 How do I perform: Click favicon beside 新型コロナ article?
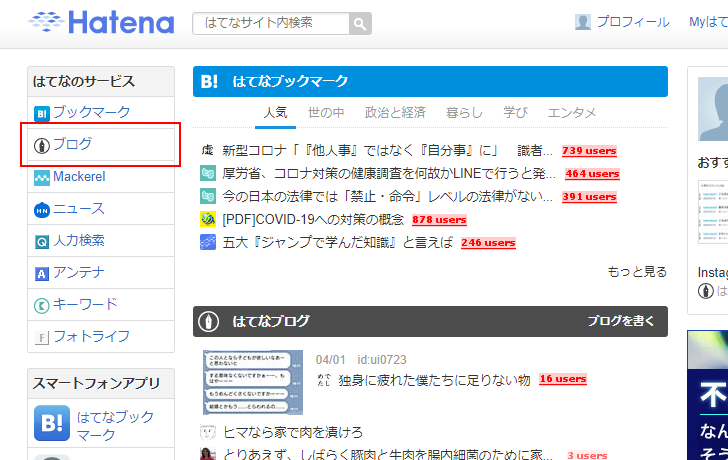(x=208, y=150)
